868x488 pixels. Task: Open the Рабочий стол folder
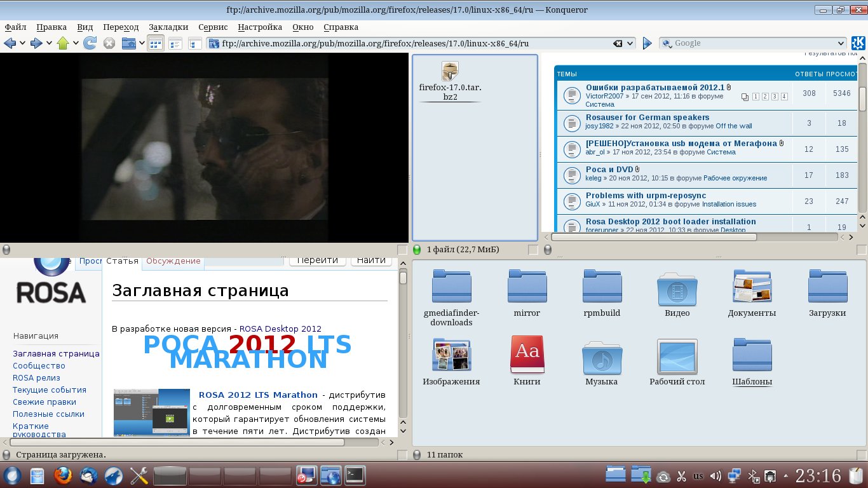[677, 362]
